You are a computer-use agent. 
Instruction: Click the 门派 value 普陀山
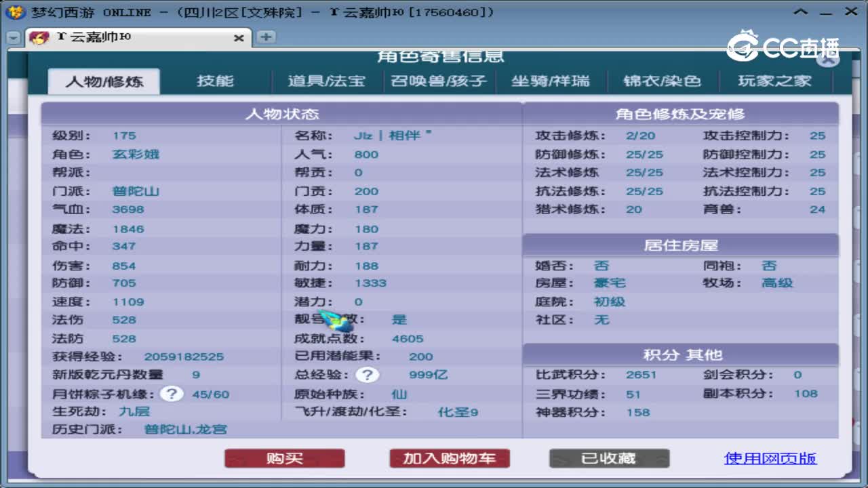tap(136, 191)
